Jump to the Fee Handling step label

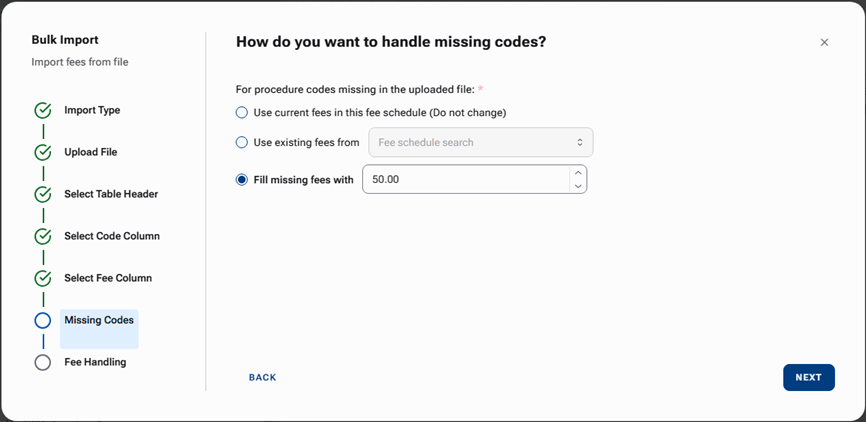[95, 363]
